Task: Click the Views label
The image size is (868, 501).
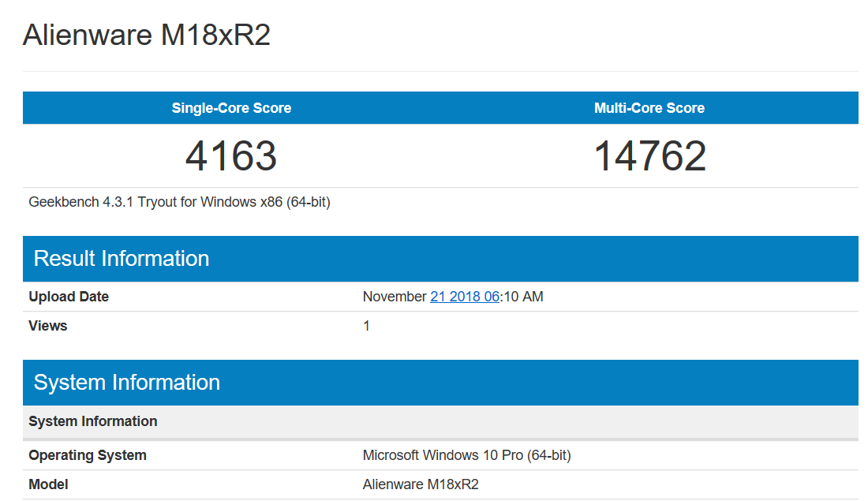Action: tap(47, 326)
